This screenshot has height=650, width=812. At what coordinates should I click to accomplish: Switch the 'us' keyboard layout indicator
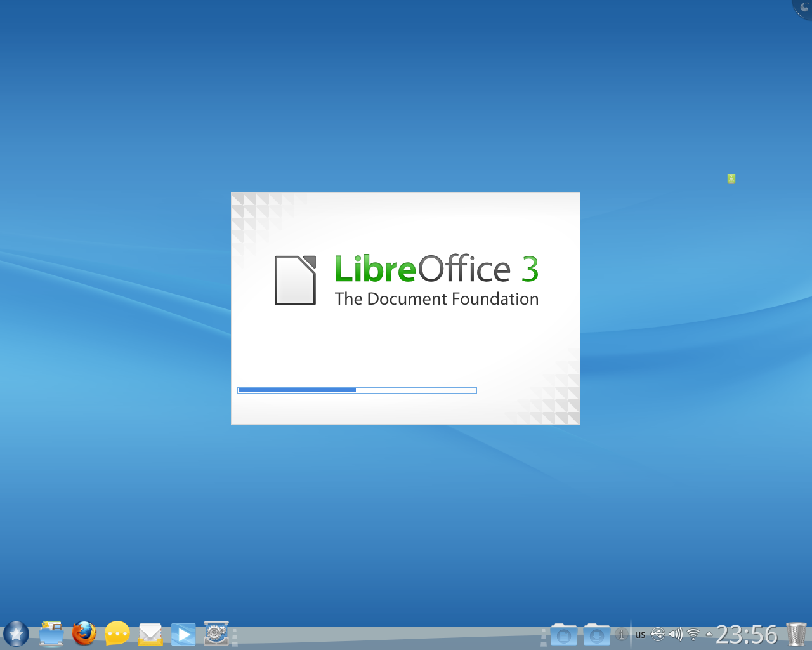pyautogui.click(x=640, y=634)
